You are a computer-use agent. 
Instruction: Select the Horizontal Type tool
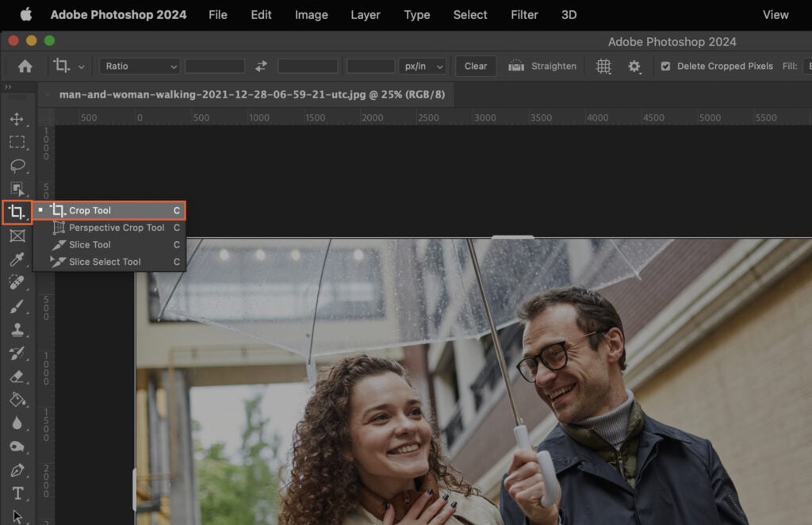pyautogui.click(x=17, y=493)
